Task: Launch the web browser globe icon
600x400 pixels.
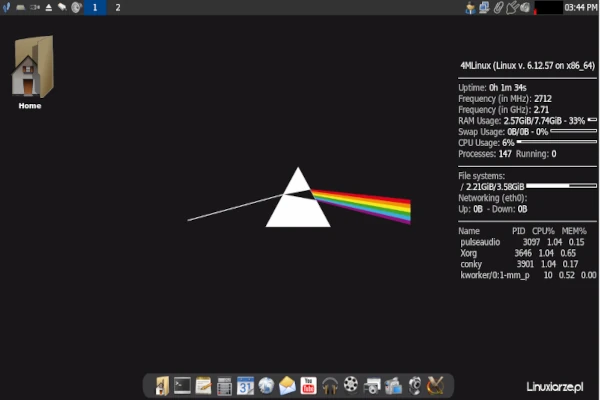Action: click(266, 385)
